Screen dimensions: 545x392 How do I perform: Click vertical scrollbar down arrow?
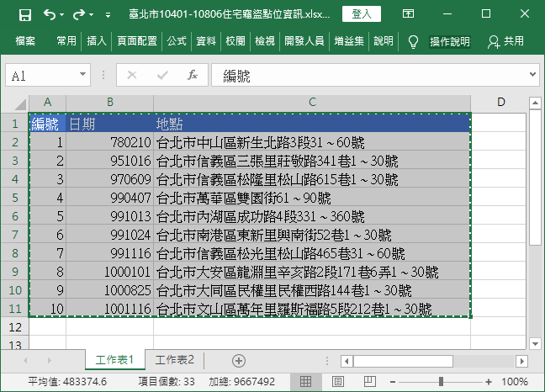[x=535, y=344]
